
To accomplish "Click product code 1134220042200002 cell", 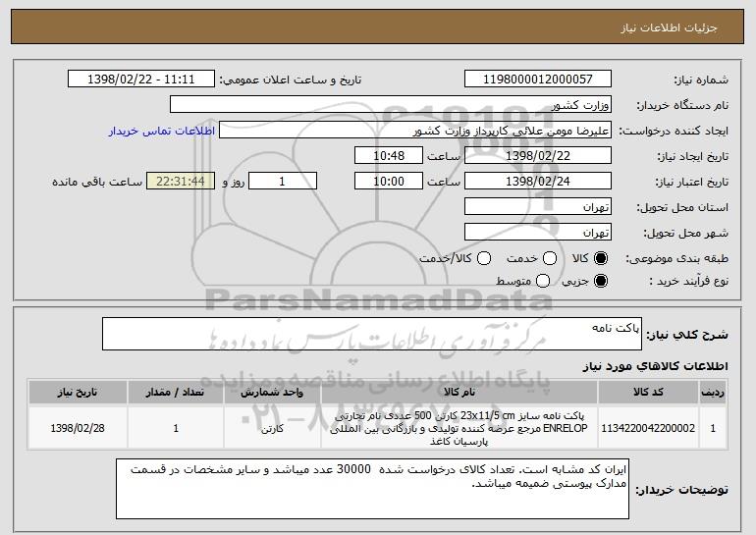I will pos(648,428).
